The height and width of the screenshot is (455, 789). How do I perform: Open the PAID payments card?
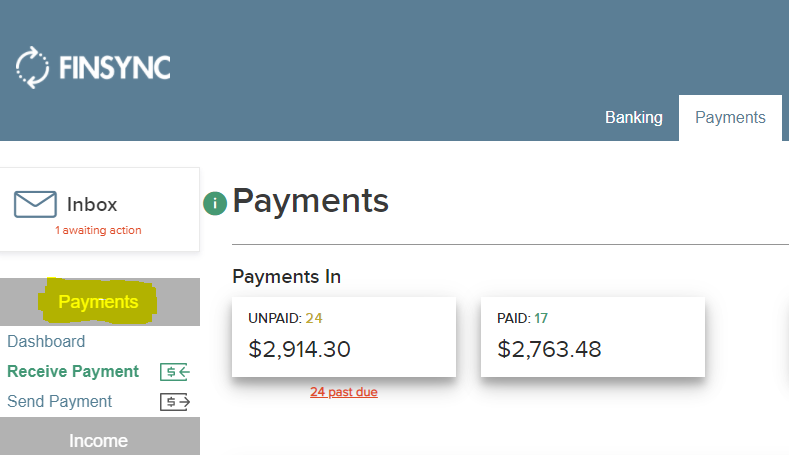[x=593, y=337]
